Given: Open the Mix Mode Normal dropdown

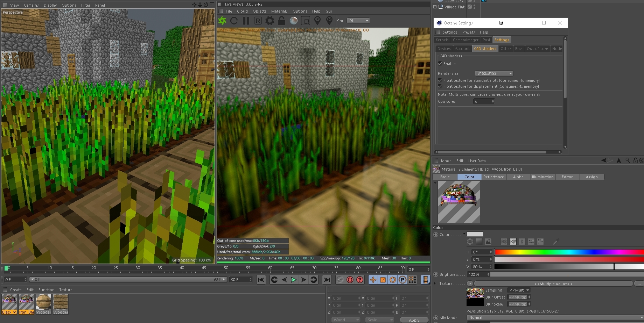Looking at the screenshot, I should (555, 317).
